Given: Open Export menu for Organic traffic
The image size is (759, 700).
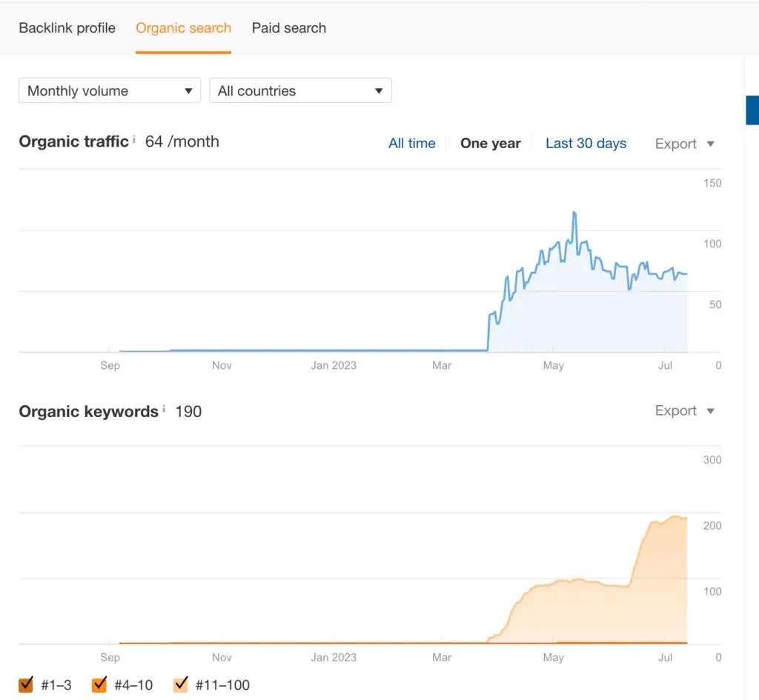Looking at the screenshot, I should point(684,144).
